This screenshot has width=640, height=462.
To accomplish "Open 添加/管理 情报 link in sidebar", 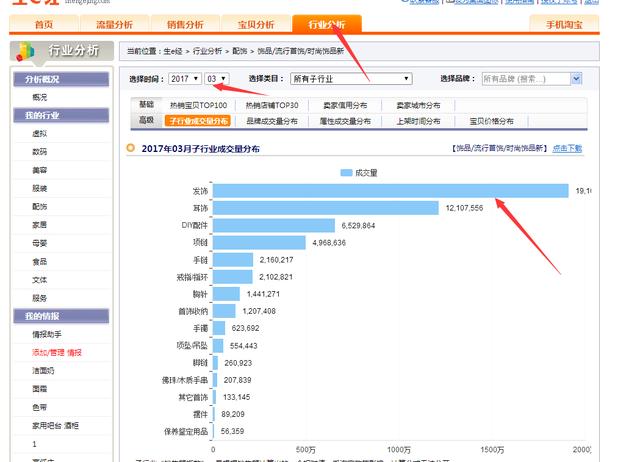I will 57,352.
